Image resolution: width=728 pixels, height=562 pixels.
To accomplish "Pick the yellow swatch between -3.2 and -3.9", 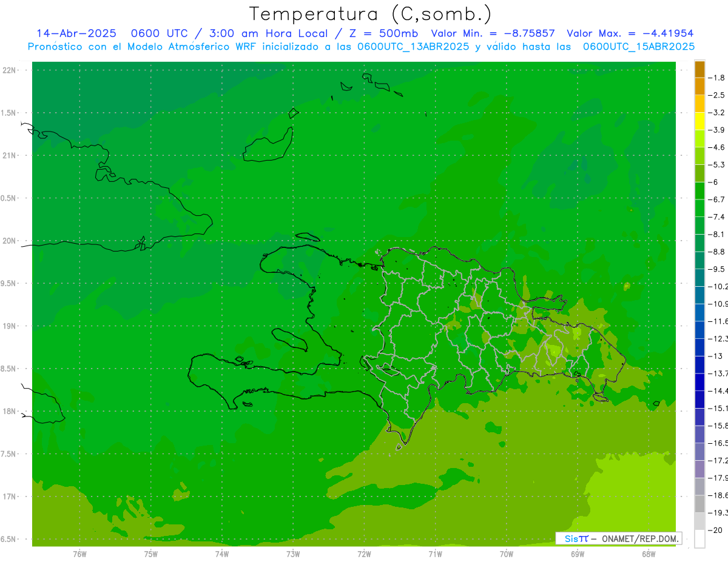I will point(699,121).
